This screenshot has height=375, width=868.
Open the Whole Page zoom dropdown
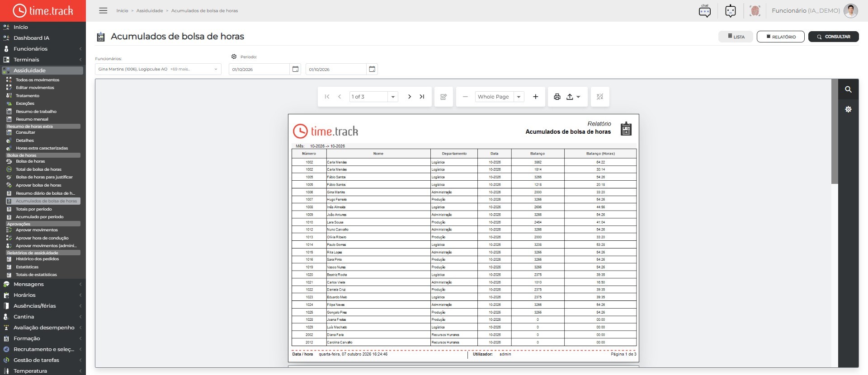coord(519,97)
